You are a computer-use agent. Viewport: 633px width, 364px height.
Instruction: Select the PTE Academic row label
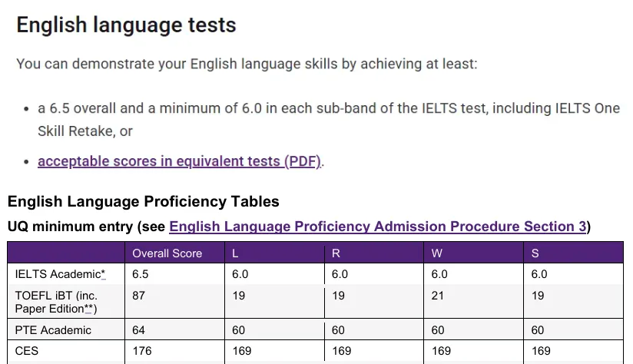click(x=53, y=330)
